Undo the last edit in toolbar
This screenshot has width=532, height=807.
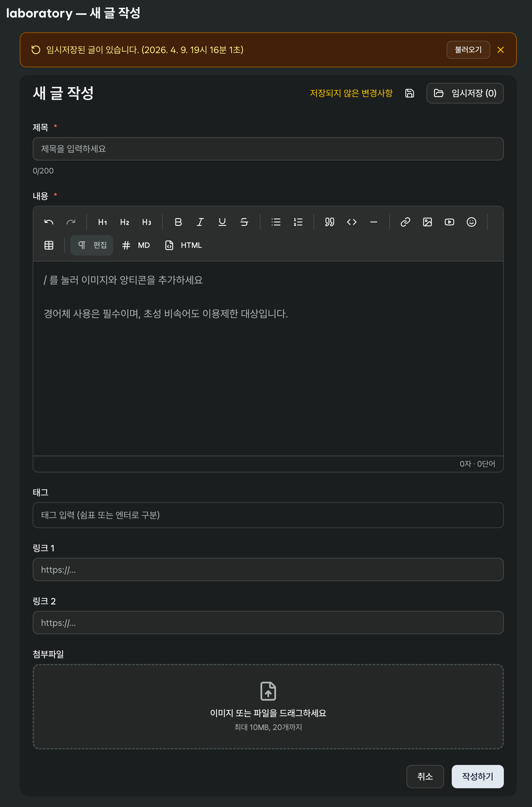49,222
